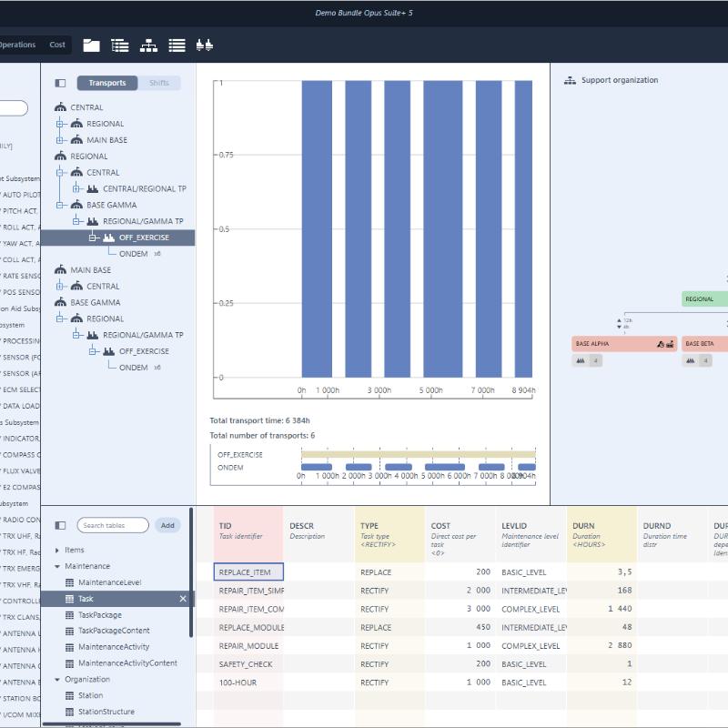Toggle the sidebar panel icon beside Transports
Screen dimensions: 728x728
60,83
